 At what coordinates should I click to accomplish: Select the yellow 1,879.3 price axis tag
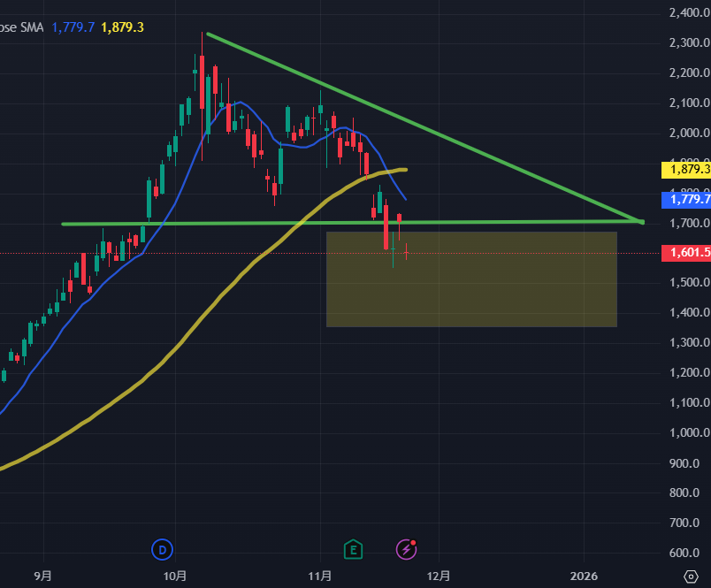point(685,168)
